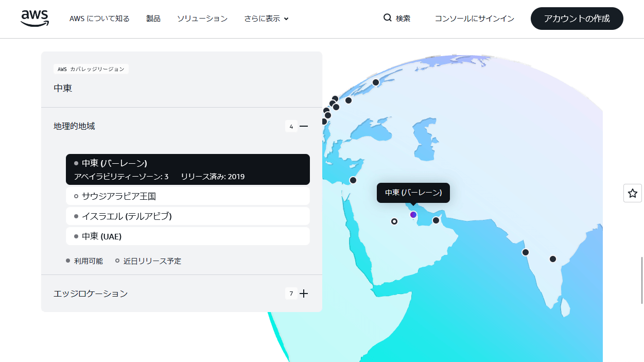Image resolution: width=644 pixels, height=362 pixels.
Task: Click the Mumbai map marker in India
Action: point(526,252)
